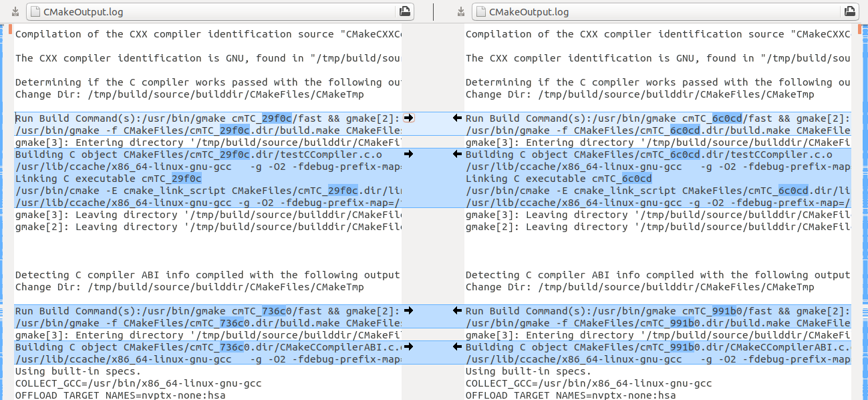Viewport: 868px width, 400px height.
Task: Push 'Building C object' testCCompiler chunk right
Action: click(x=409, y=154)
